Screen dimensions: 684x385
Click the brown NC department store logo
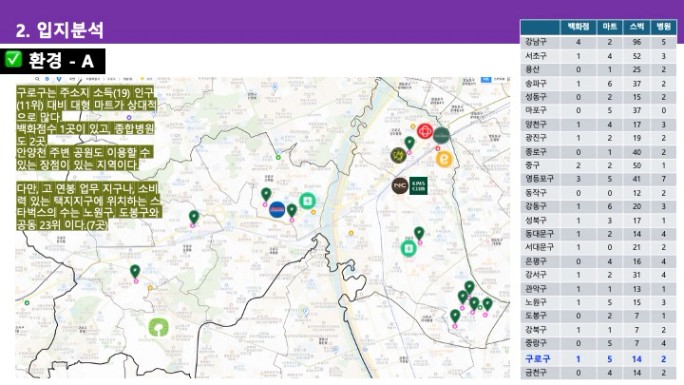(400, 186)
